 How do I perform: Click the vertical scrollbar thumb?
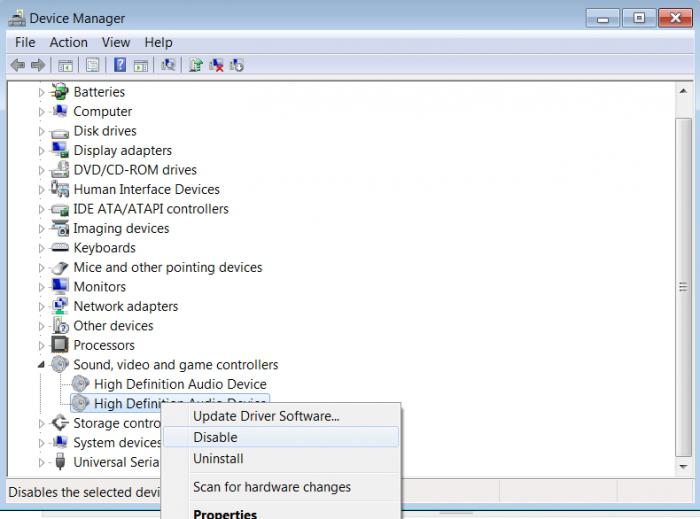(x=683, y=287)
